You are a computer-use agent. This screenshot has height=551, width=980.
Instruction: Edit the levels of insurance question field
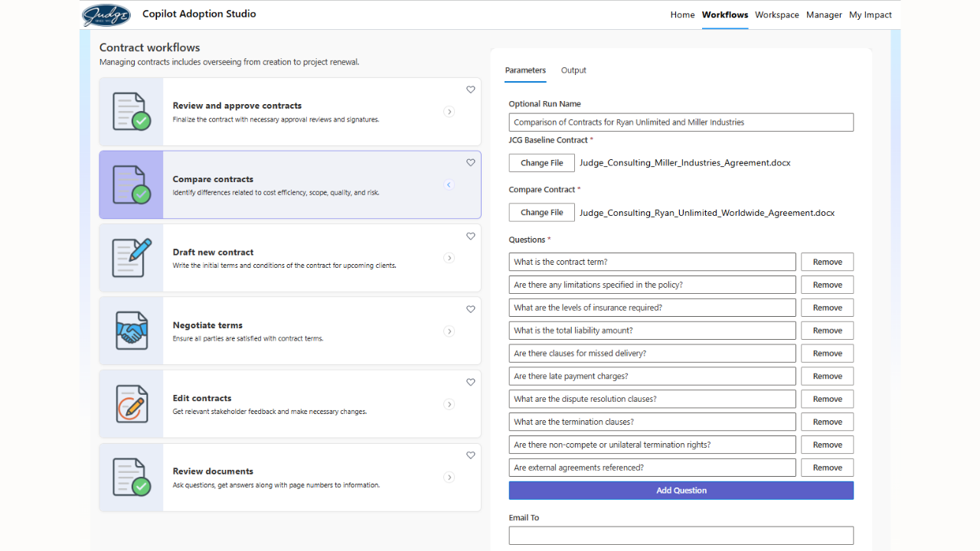click(652, 308)
